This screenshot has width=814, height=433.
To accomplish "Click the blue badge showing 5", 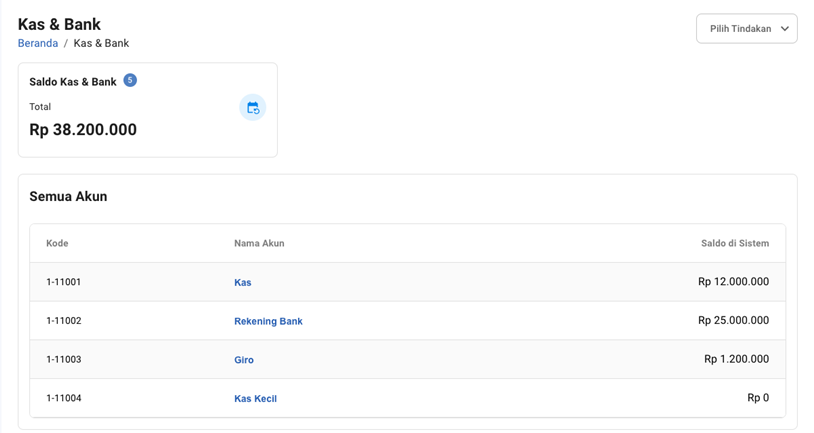I will click(130, 80).
